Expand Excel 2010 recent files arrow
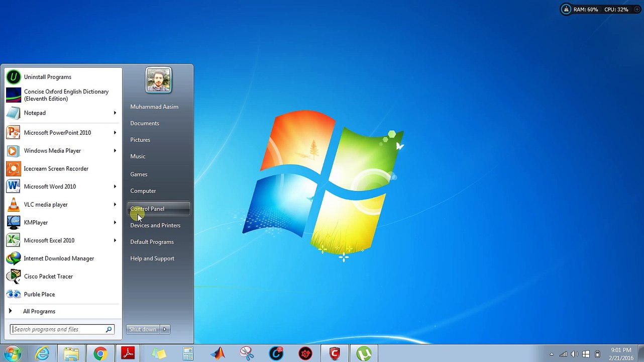 [115, 240]
